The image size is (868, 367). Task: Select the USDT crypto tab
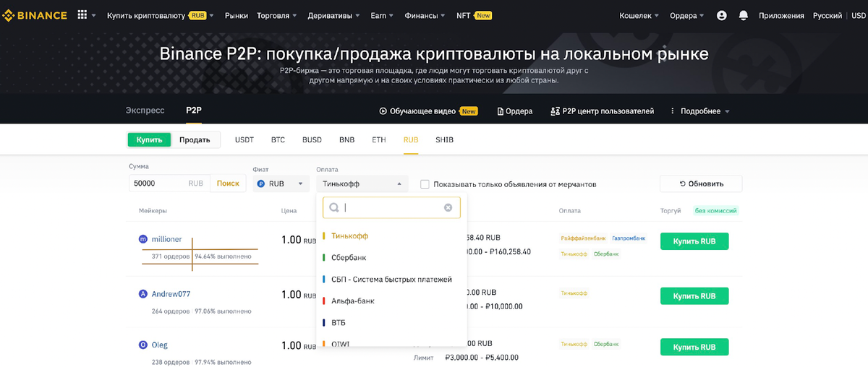tap(244, 140)
